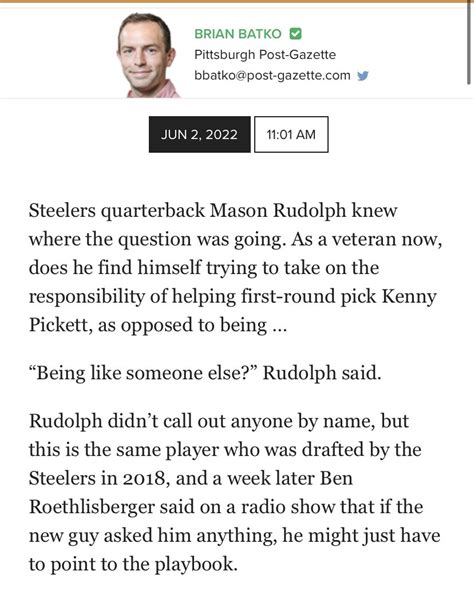Viewport: 474px width, 591px height.
Task: Click the 11:01 AM time box
Action: pos(291,135)
